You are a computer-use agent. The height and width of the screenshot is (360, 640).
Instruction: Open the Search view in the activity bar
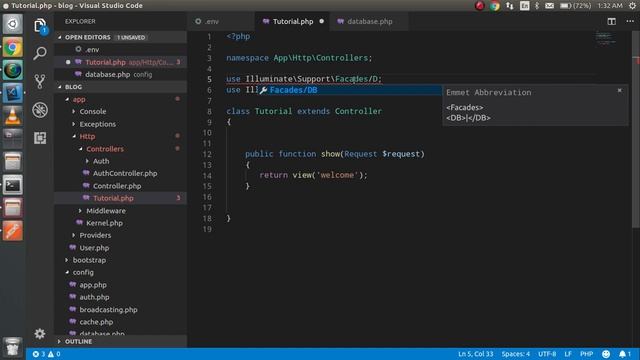click(x=40, y=53)
